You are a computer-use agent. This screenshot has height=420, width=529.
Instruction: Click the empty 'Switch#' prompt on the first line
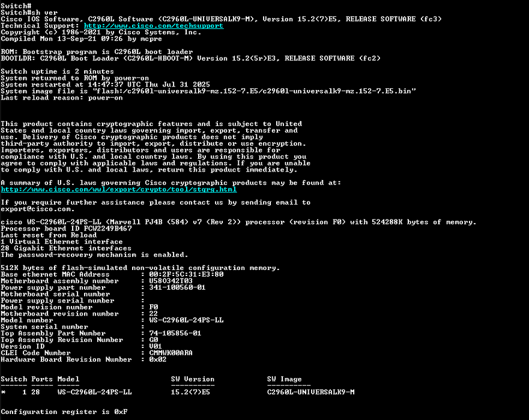click(x=16, y=6)
